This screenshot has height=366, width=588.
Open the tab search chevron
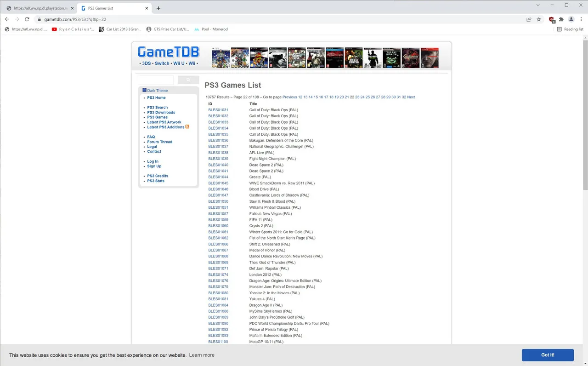click(x=538, y=5)
